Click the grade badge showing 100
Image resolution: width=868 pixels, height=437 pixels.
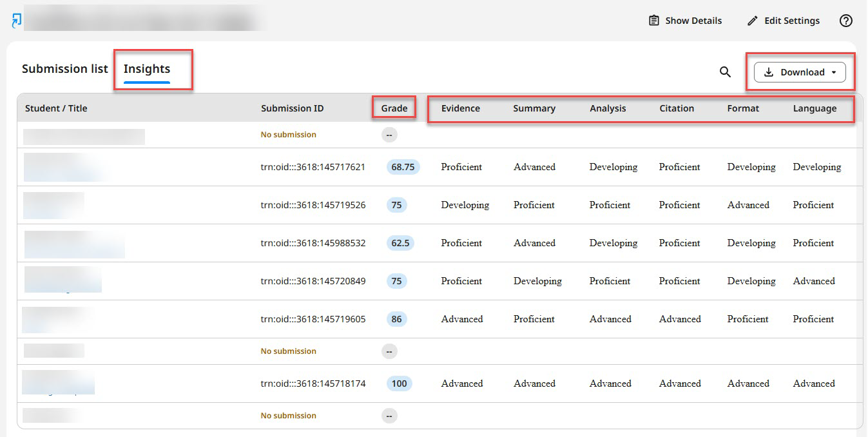coord(399,384)
